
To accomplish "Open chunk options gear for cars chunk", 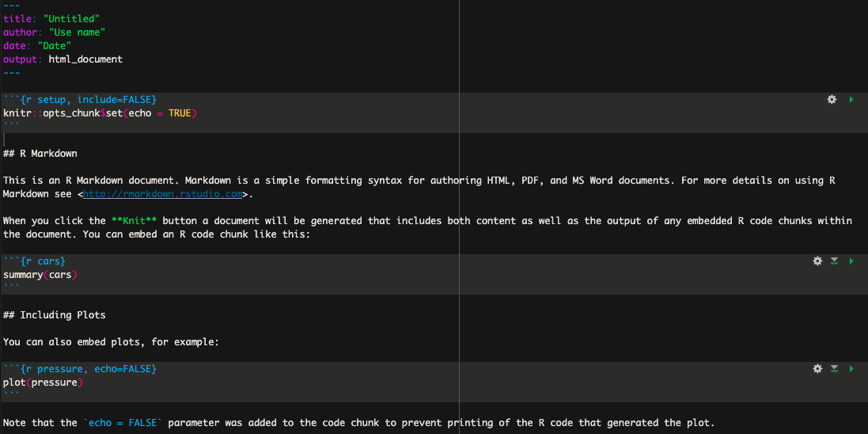I will point(817,261).
